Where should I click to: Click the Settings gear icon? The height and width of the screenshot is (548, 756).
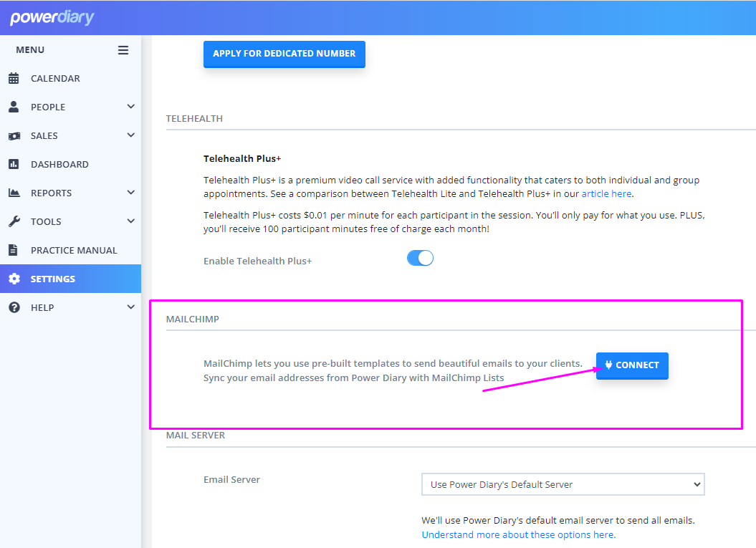[14, 279]
